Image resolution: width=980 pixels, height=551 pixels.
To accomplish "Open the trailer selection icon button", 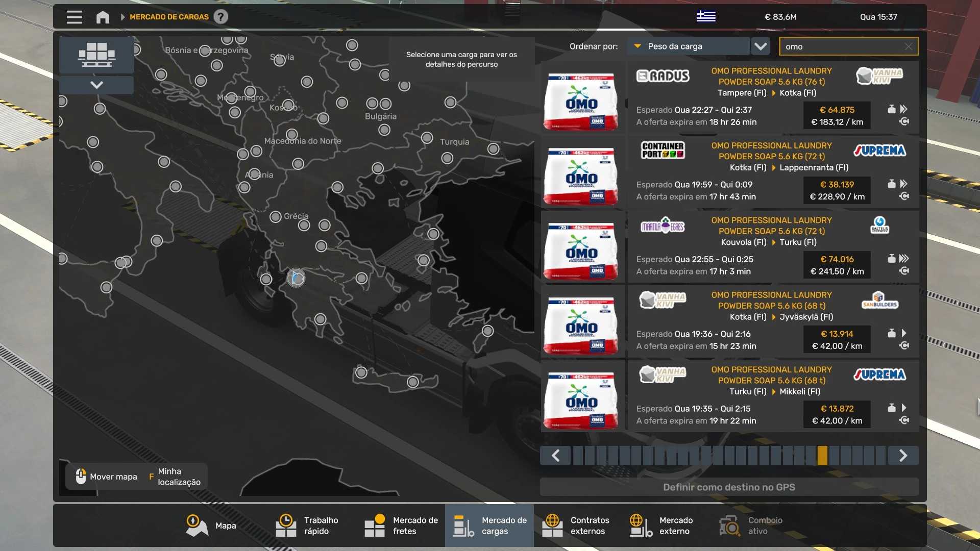I will click(96, 55).
